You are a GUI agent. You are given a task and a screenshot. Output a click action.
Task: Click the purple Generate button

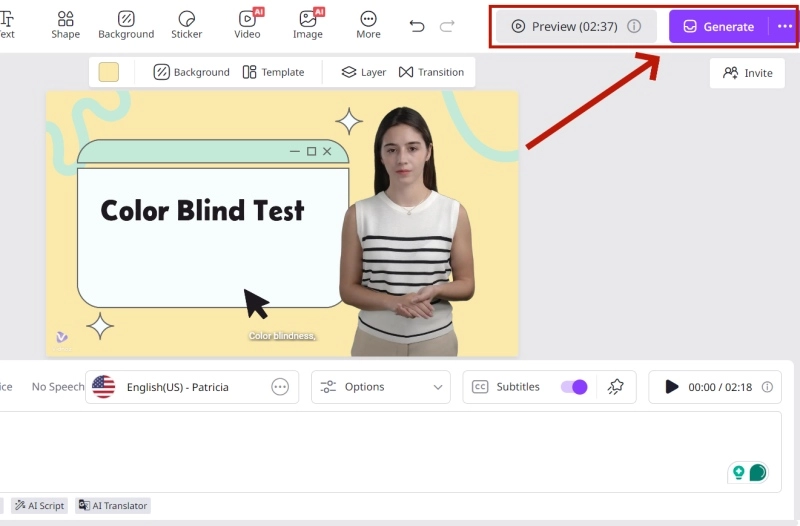[x=719, y=27]
